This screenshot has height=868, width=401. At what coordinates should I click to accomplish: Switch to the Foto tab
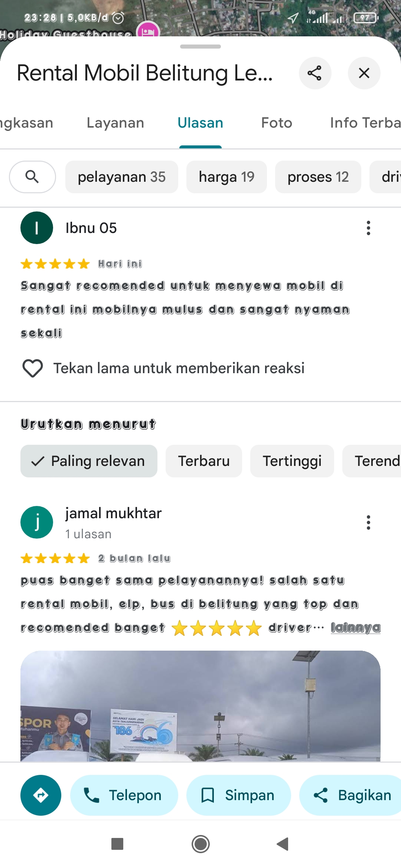(277, 123)
